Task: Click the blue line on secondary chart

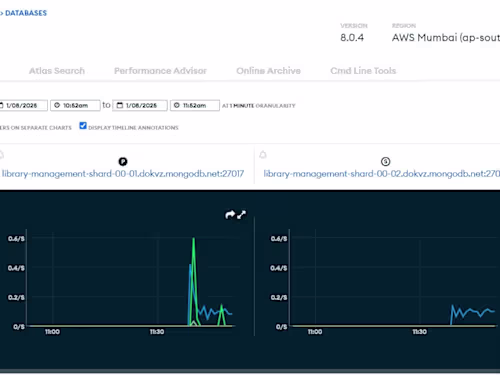Action: pos(472,312)
